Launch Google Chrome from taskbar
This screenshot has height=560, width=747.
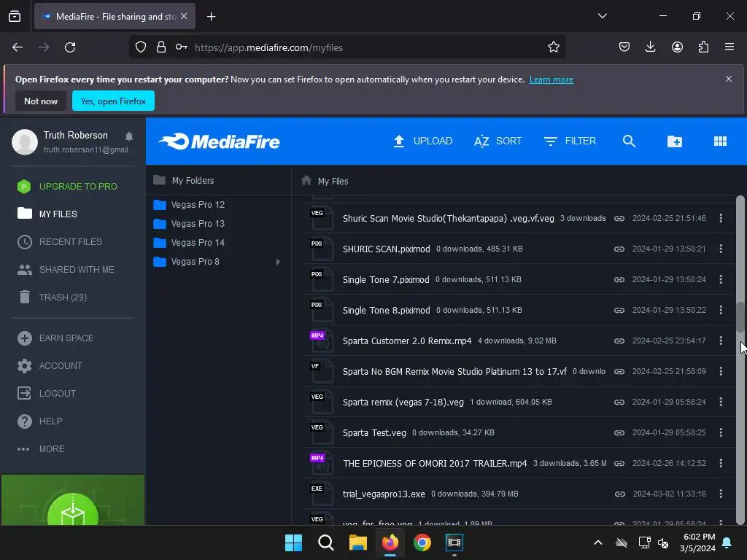422,542
